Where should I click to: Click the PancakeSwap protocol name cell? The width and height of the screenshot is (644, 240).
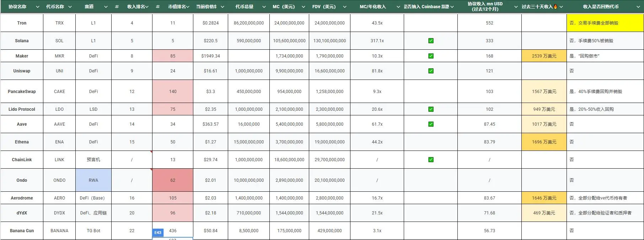(x=22, y=92)
